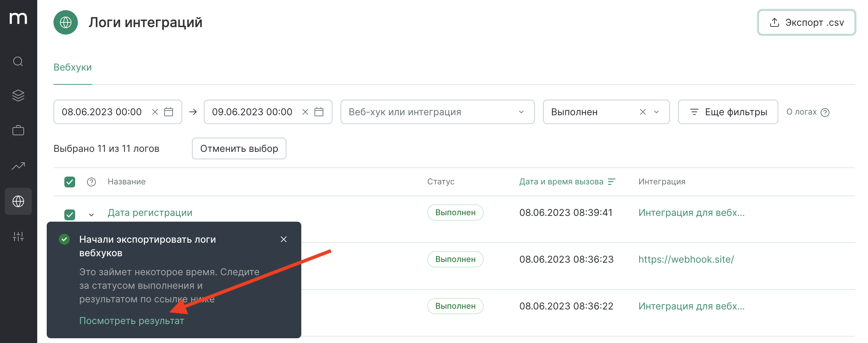The image size is (868, 343).
Task: Open calendar for start date field
Action: (x=169, y=112)
